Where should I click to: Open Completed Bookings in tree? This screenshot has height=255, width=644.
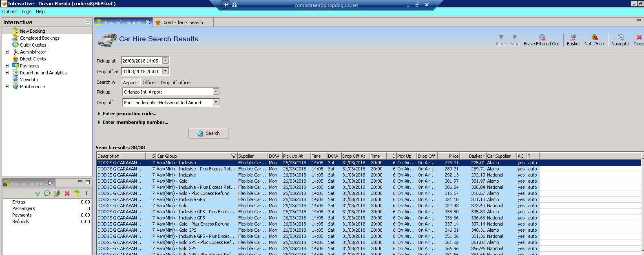click(40, 38)
